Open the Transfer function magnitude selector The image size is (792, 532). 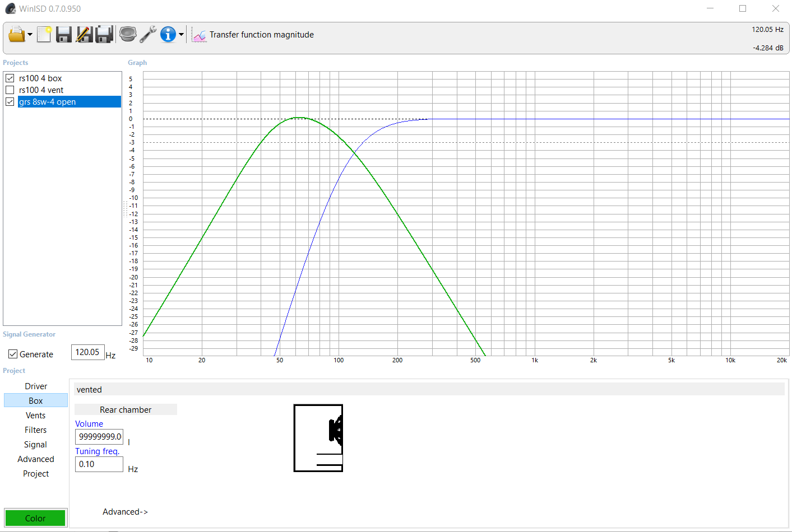click(x=261, y=35)
